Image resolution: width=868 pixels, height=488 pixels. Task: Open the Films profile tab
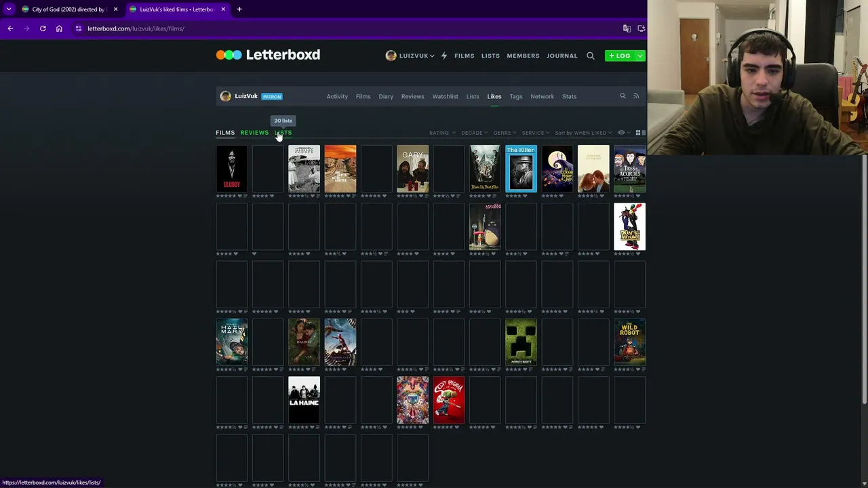coord(363,96)
